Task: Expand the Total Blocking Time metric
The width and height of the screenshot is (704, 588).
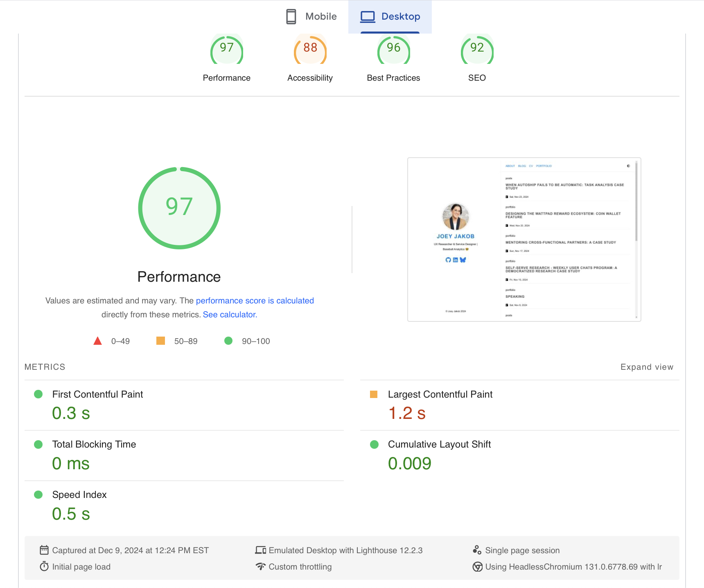Action: [94, 444]
